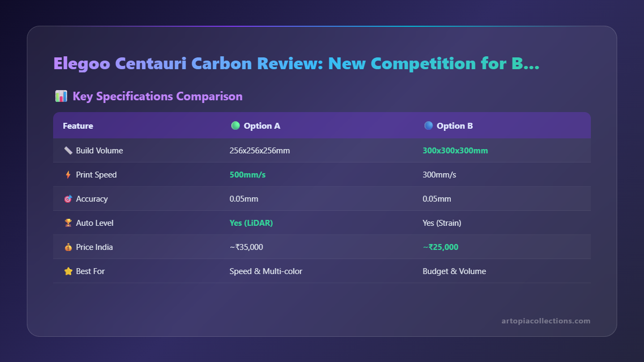Select the Speed & Multi-color cell
This screenshot has height=362, width=644.
tap(266, 271)
